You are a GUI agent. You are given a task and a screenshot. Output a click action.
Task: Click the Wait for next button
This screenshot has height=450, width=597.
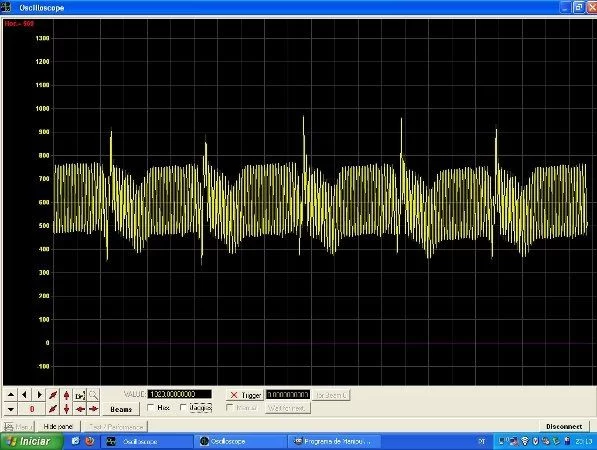coord(287,408)
